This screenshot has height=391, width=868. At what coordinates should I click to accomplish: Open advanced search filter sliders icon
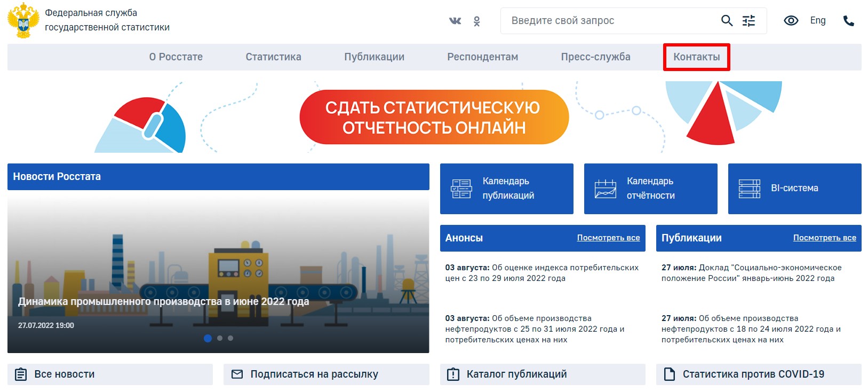[x=749, y=21]
